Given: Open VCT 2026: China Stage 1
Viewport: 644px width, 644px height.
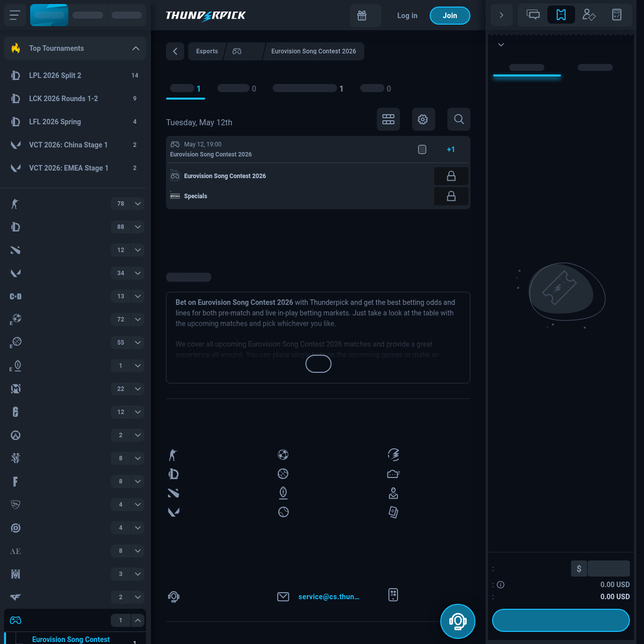Looking at the screenshot, I should point(75,145).
